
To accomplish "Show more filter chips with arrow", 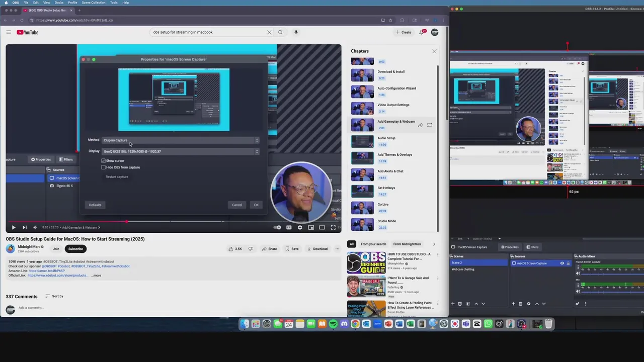I will click(x=434, y=244).
